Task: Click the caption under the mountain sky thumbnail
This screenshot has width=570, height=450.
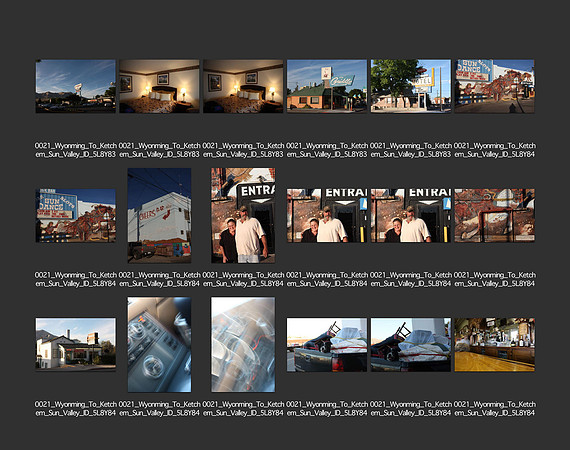Action: click(76, 150)
